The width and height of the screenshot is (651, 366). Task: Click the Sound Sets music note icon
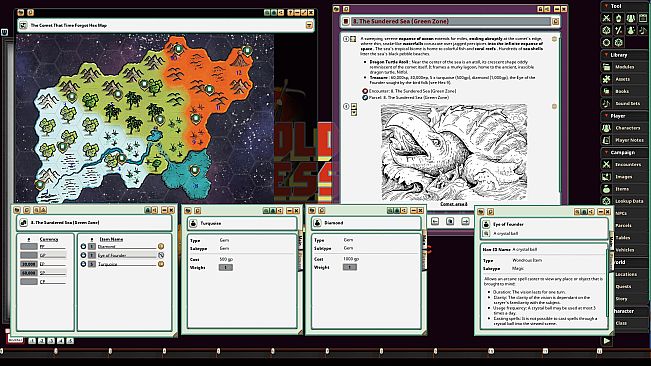point(607,103)
